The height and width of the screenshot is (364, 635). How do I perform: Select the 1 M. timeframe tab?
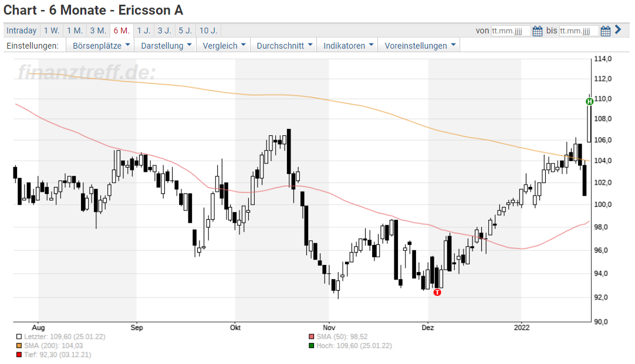[75, 30]
